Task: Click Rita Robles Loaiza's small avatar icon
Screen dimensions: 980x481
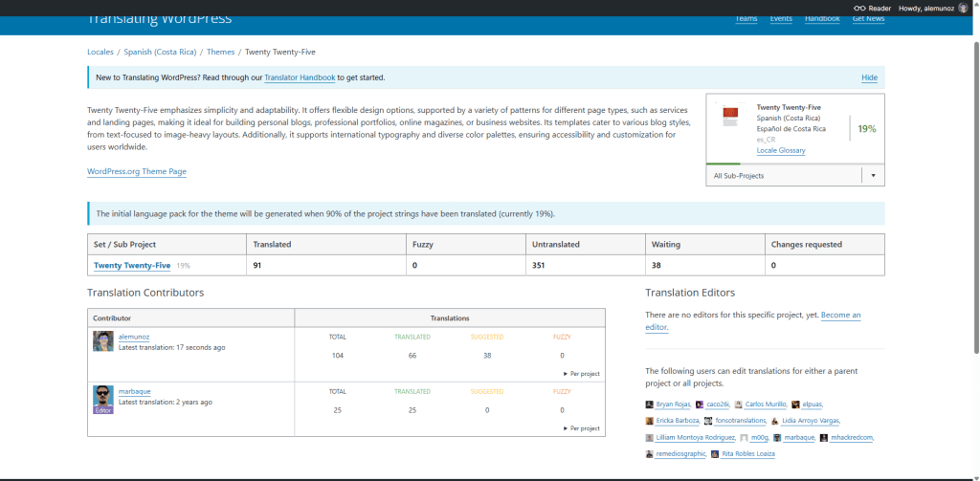Action: [x=715, y=454]
